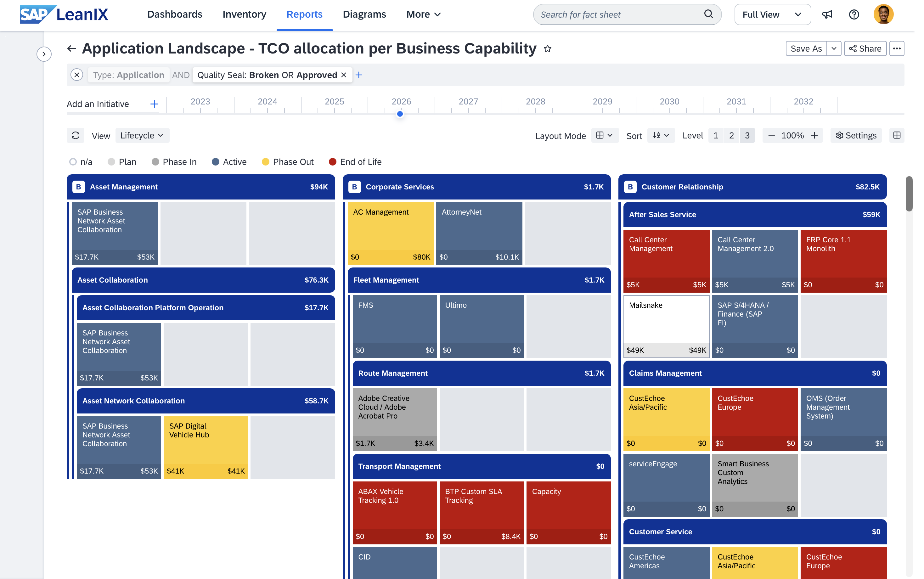The image size is (924, 579).
Task: Click the grid table view icon at far right
Action: [x=896, y=136]
